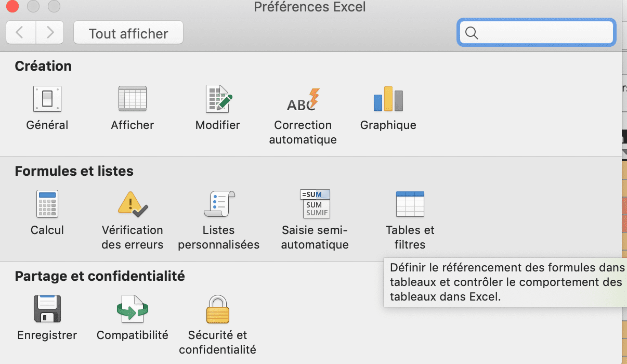Viewport: 627px width, 364px height.
Task: Click the Tout afficher button
Action: 128,33
